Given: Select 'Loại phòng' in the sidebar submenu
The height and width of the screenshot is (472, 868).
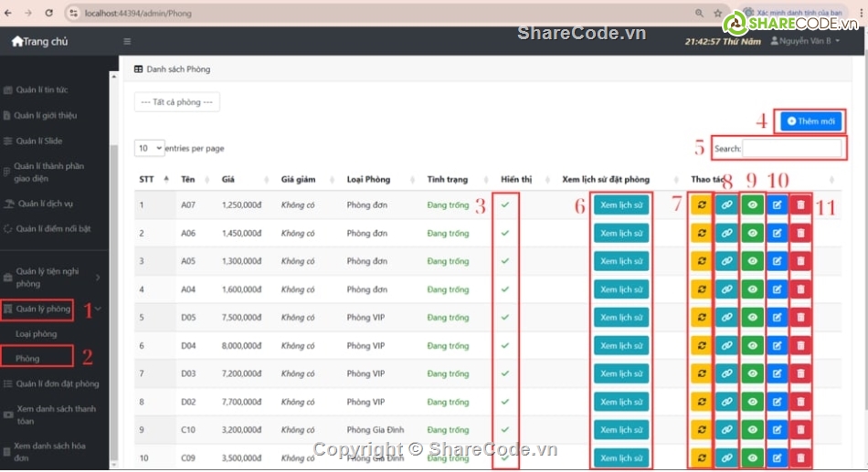Looking at the screenshot, I should [x=36, y=333].
